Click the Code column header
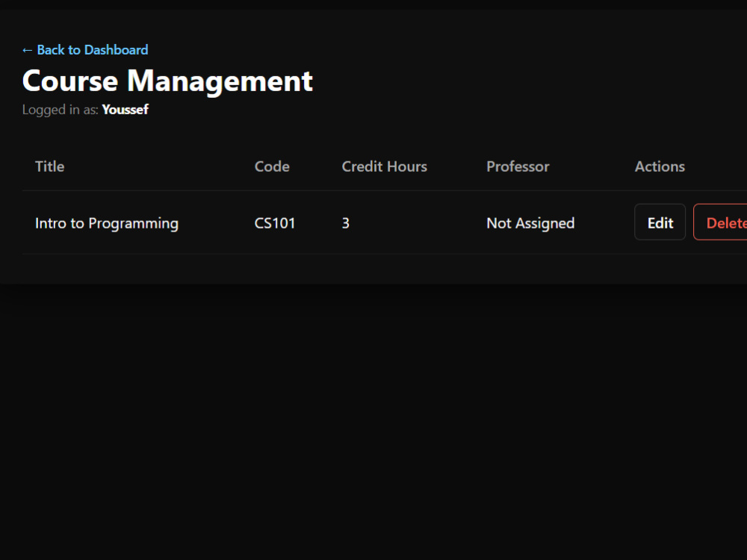The image size is (747, 560). (272, 167)
